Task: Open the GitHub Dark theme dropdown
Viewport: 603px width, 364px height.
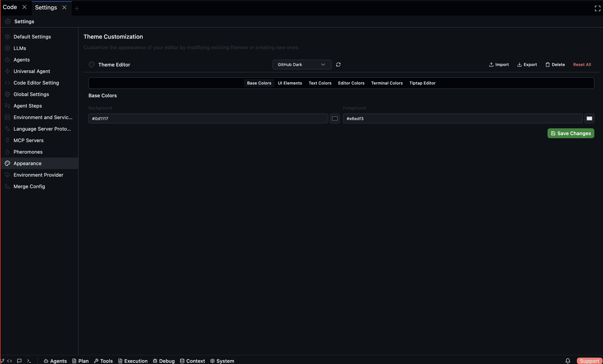Action: tap(302, 65)
